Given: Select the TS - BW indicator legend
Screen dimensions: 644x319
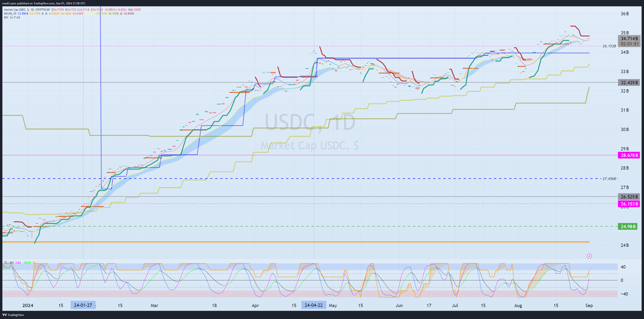Looking at the screenshot, I should pyautogui.click(x=9, y=263).
